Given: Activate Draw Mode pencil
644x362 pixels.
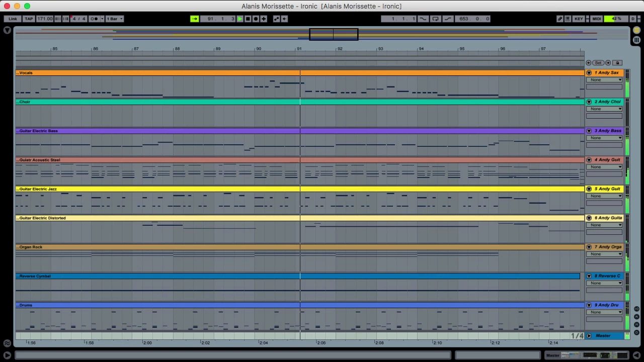Looking at the screenshot, I should 560,19.
